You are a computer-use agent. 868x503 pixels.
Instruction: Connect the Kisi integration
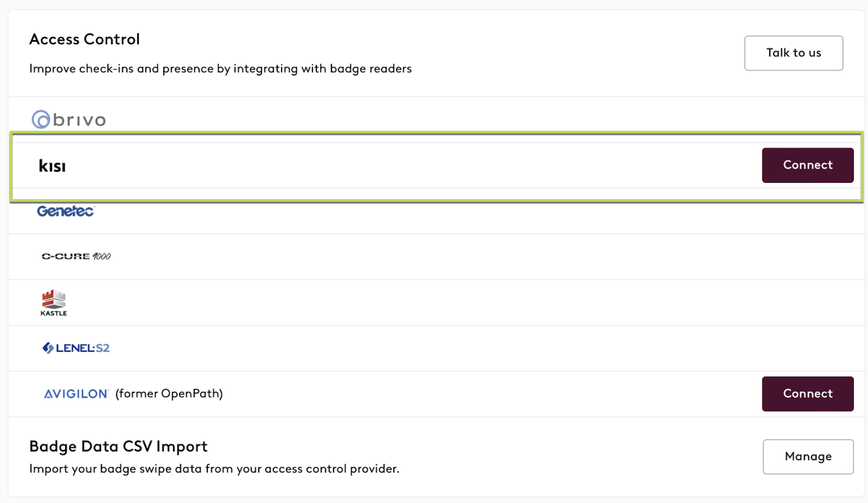(808, 165)
